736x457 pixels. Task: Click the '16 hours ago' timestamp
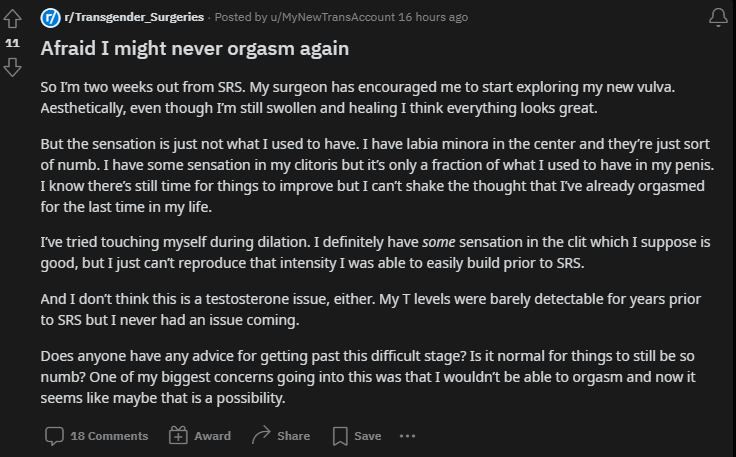click(x=433, y=17)
